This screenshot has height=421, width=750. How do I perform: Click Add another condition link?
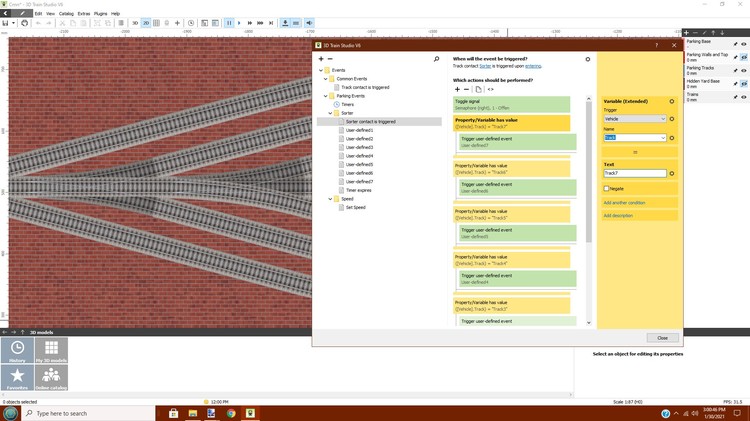coord(624,203)
